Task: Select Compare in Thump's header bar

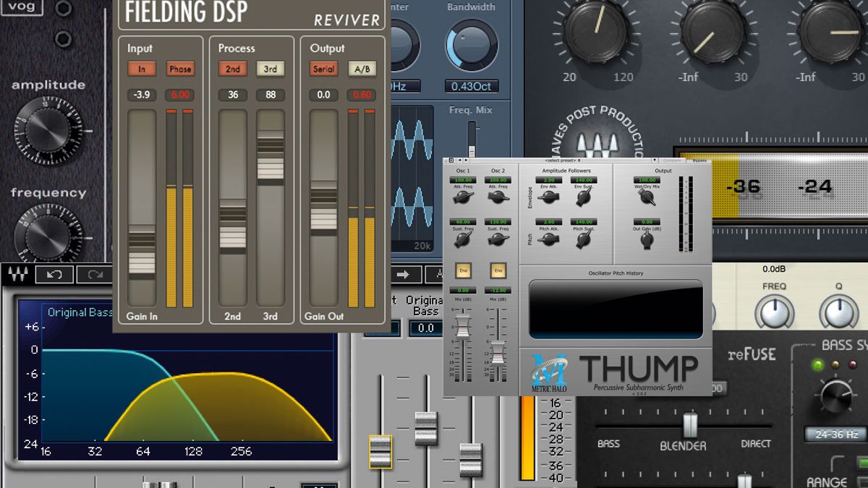Action: pos(671,160)
